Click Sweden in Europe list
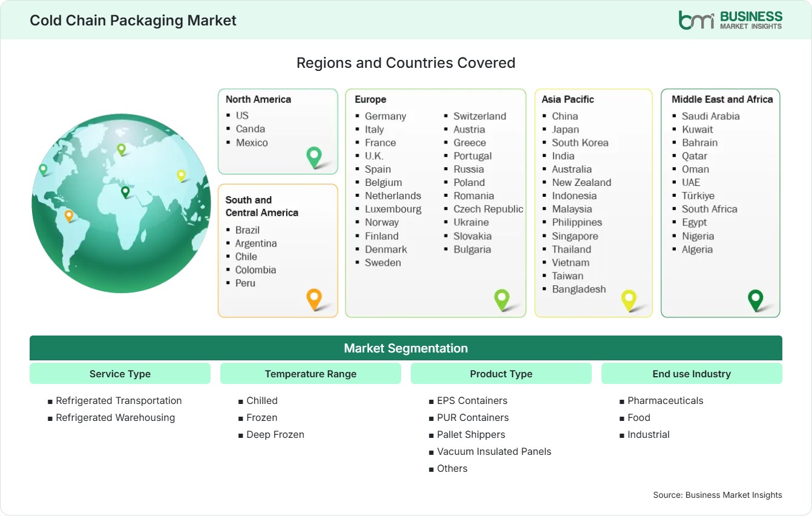The height and width of the screenshot is (516, 812). (383, 262)
